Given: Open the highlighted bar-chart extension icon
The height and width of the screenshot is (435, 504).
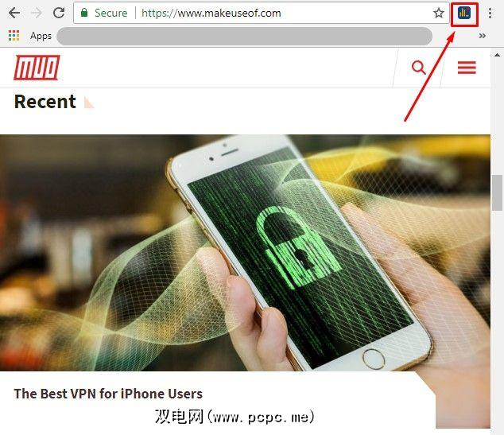Looking at the screenshot, I should [464, 14].
